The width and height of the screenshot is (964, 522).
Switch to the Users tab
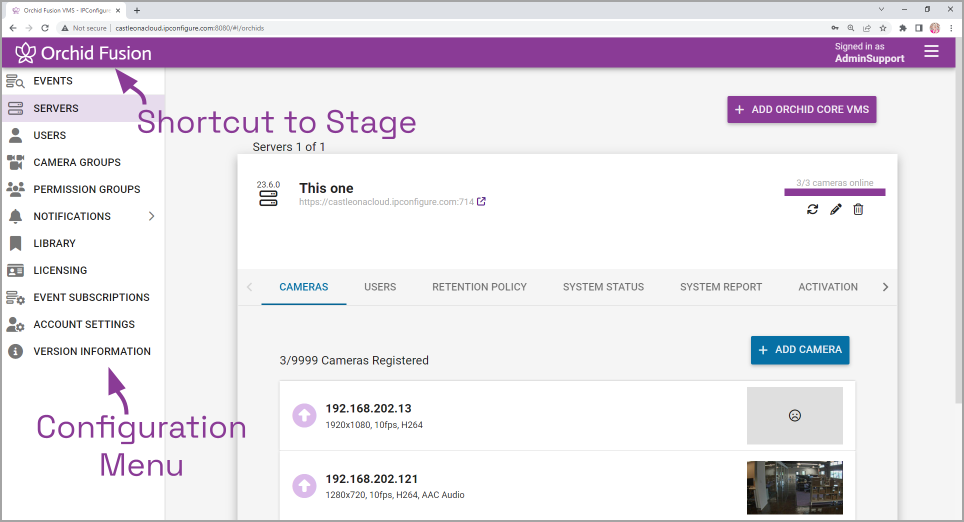point(380,287)
